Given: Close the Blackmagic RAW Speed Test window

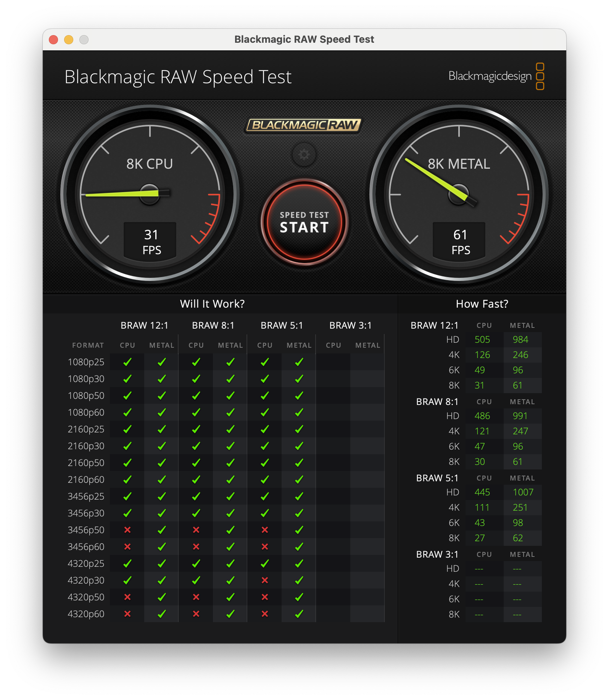Looking at the screenshot, I should (53, 40).
